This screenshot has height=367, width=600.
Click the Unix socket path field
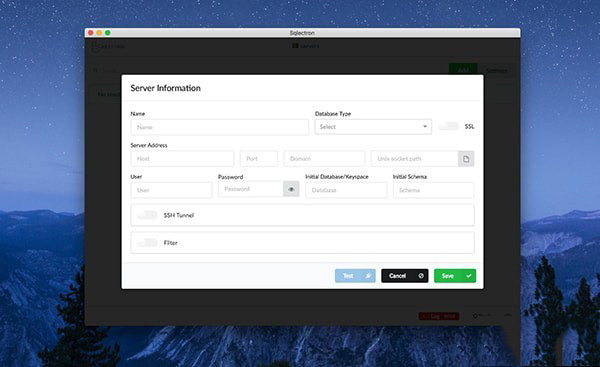tap(414, 158)
